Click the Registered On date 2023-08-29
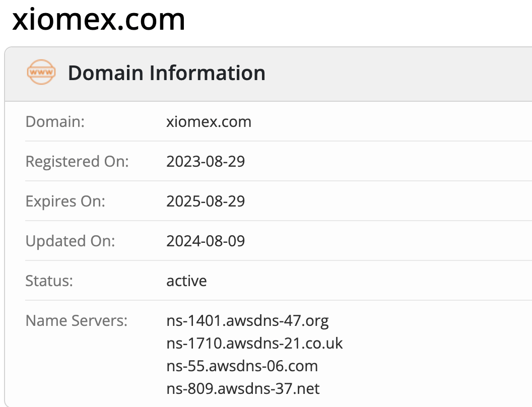Viewport: 532px width, 407px height. 206,162
